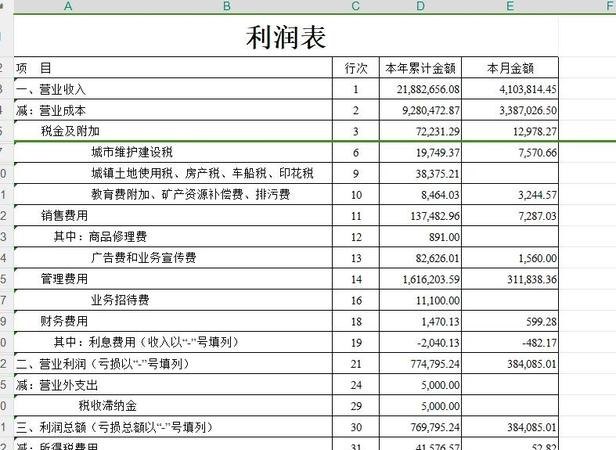Select column E header
The height and width of the screenshot is (450, 616).
click(x=510, y=6)
